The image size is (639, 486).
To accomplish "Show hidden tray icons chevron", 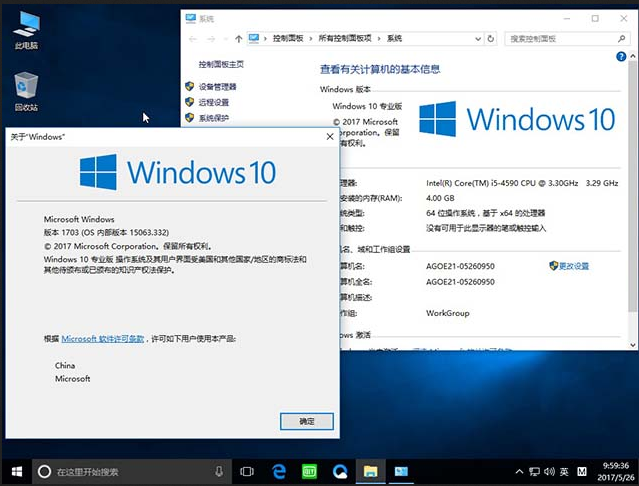I will pos(519,472).
